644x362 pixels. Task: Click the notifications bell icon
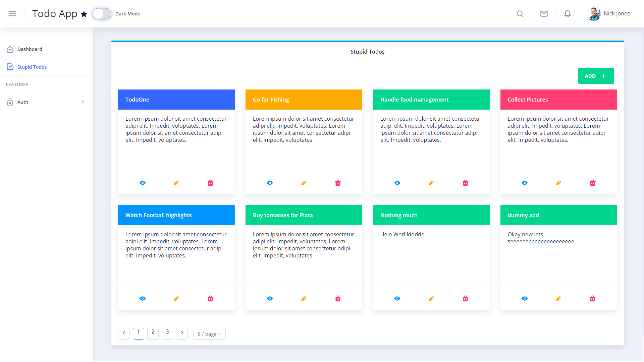pos(567,14)
